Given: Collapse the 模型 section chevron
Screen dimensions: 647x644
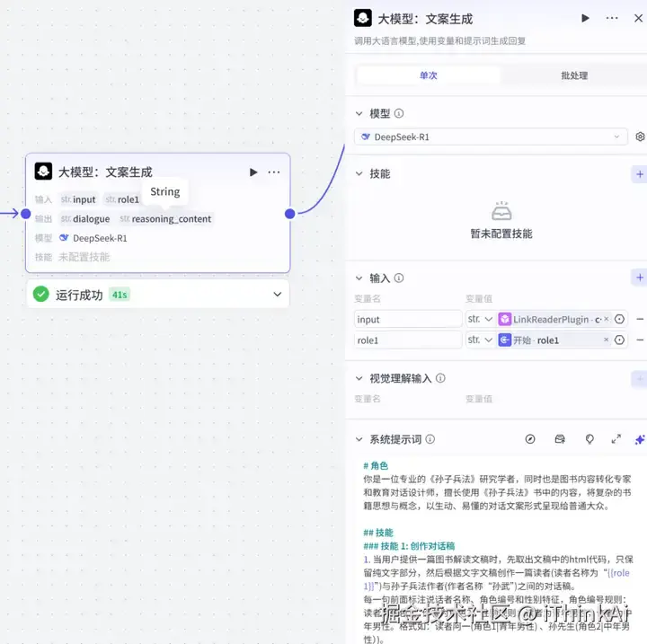Looking at the screenshot, I should click(359, 113).
